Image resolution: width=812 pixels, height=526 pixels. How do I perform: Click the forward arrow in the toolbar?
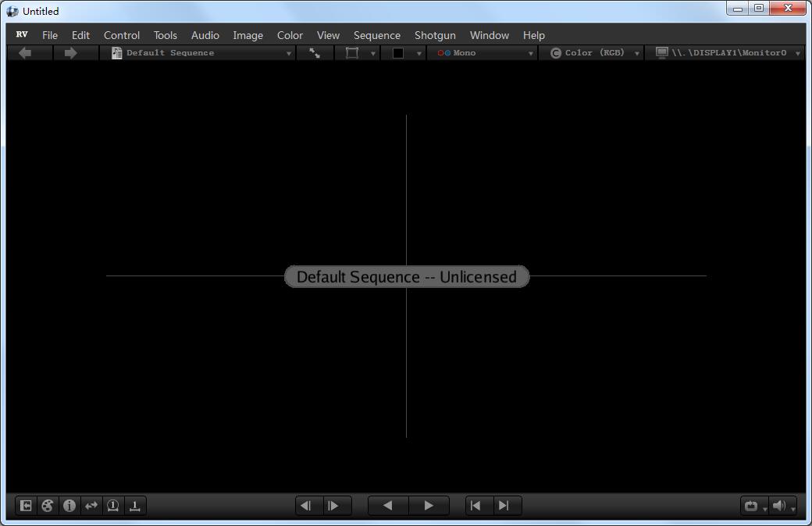(x=70, y=53)
